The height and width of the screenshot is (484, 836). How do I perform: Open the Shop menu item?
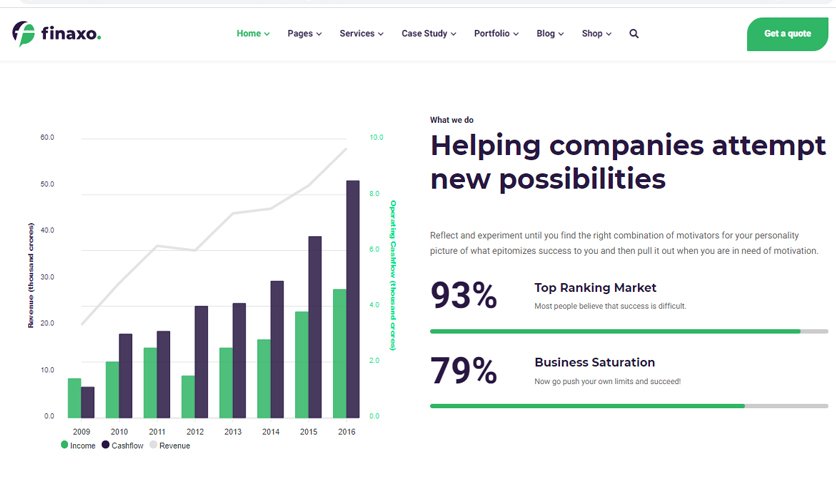coord(596,34)
